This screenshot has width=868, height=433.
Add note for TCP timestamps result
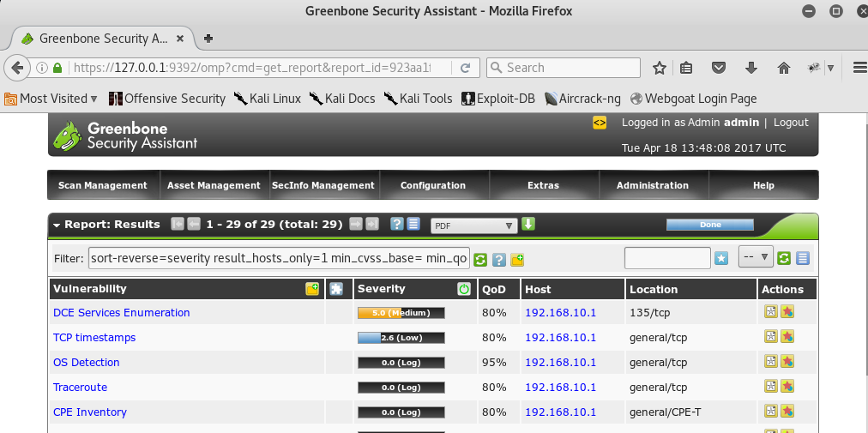point(770,336)
